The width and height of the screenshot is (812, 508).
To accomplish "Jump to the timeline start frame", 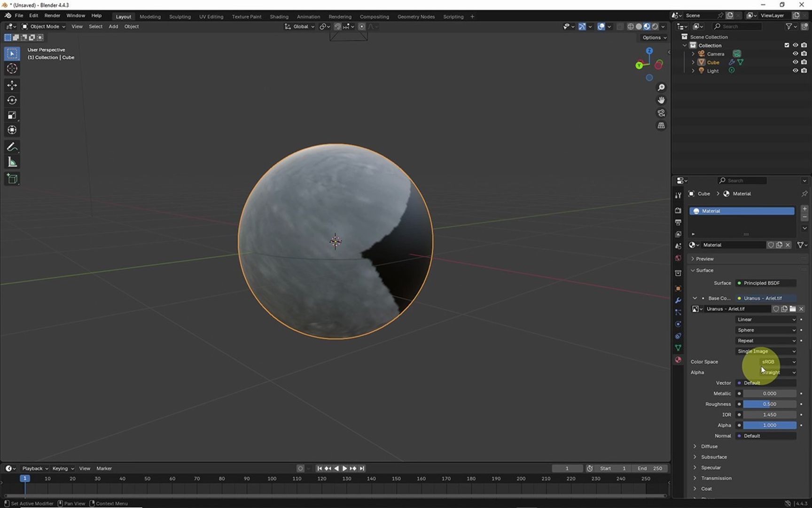I will pos(320,468).
